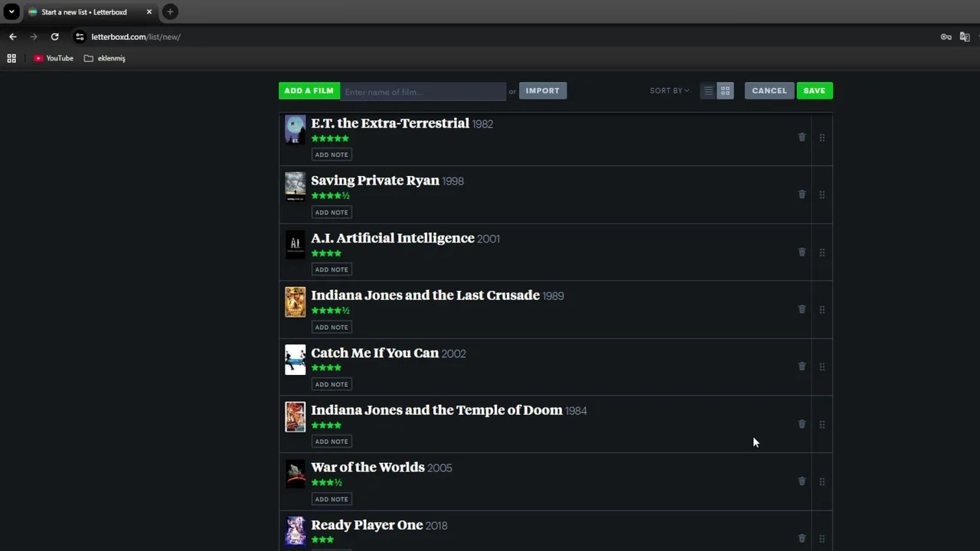This screenshot has height=551, width=980.
Task: Open Ready Player One title link
Action: 367,525
